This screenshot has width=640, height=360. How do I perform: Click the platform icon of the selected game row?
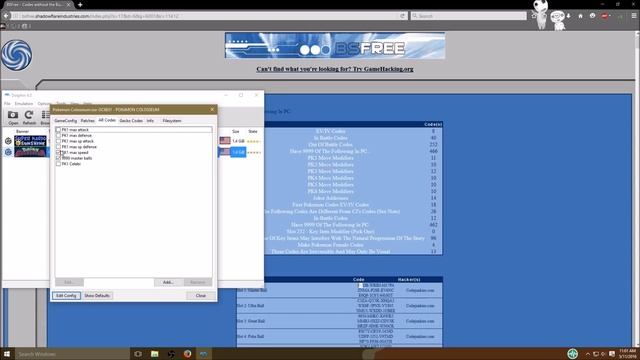[x=8, y=152]
